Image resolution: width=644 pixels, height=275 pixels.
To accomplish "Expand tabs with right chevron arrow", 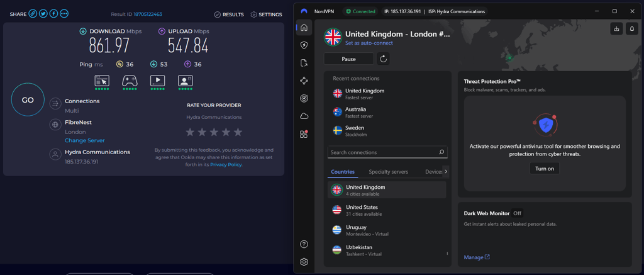I will [x=446, y=171].
